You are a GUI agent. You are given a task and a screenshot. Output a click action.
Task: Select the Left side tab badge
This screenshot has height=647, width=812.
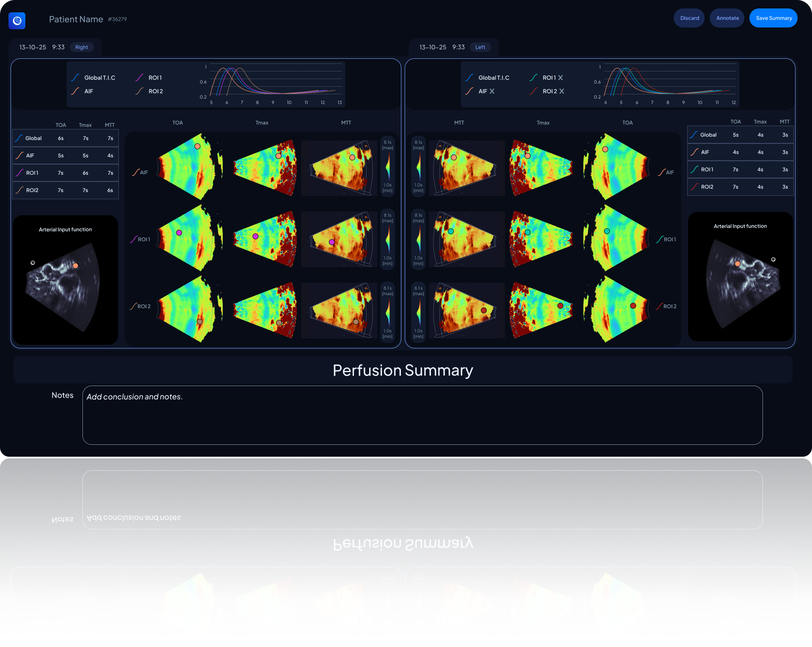(480, 47)
